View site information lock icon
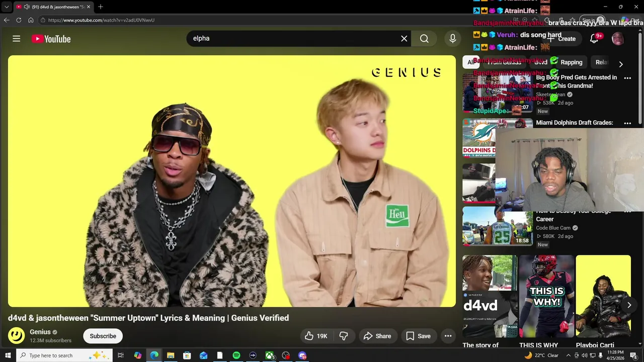644x362 pixels. [x=43, y=20]
